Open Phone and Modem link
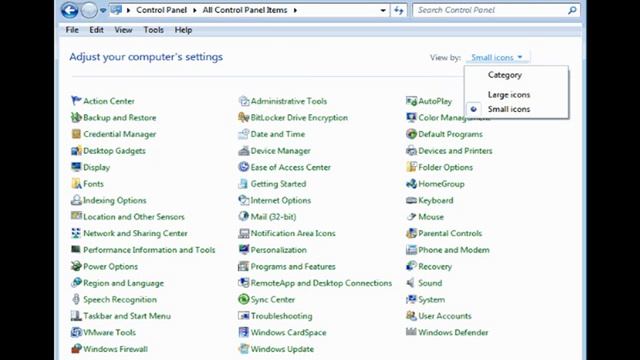The image size is (640, 360). [453, 250]
